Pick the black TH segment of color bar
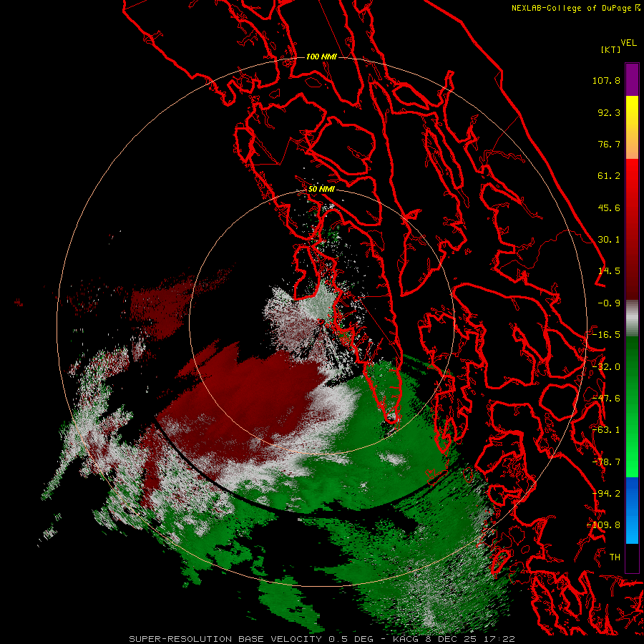Viewport: 644px width, 644px height. (x=632, y=557)
